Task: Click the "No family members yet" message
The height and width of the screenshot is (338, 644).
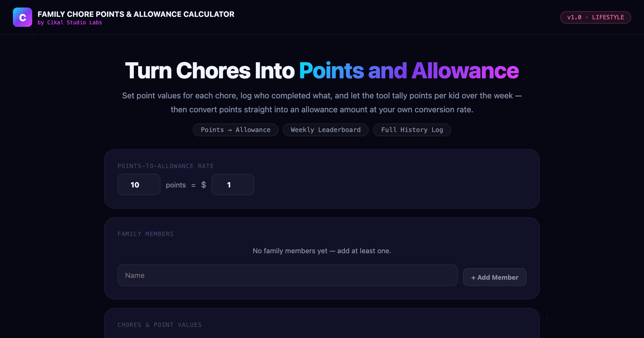Action: coord(322,251)
